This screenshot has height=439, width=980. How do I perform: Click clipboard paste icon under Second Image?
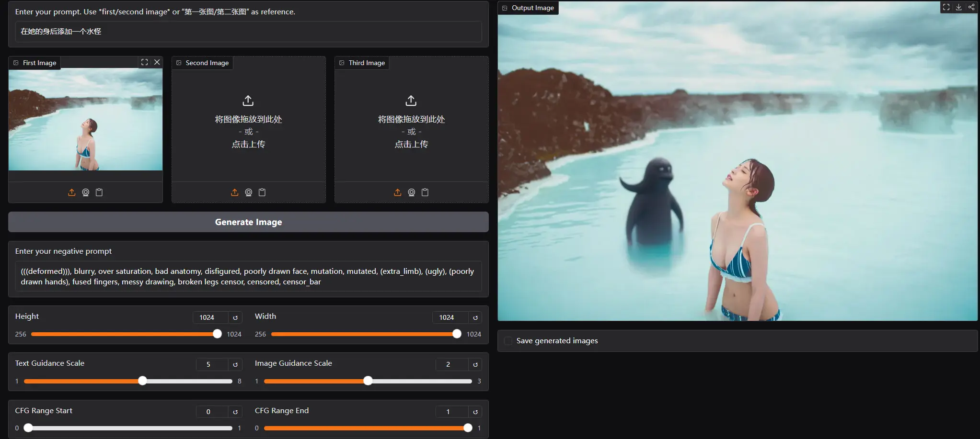tap(262, 192)
